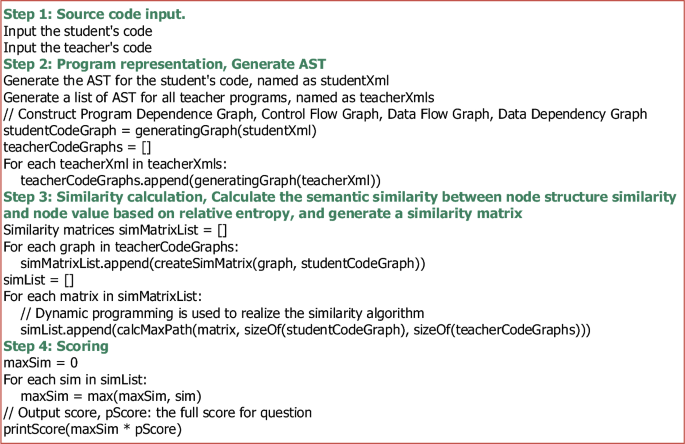The image size is (685, 444).
Task: Click 'For each teacherXml in teacherXmls' line
Action: [115, 164]
